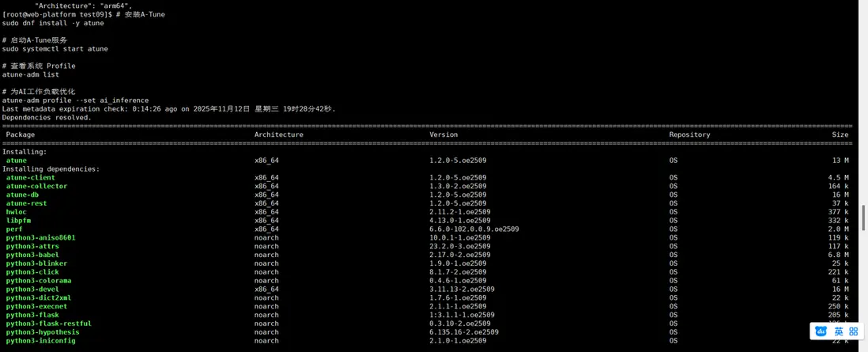Click the 'Version' column header

click(443, 134)
